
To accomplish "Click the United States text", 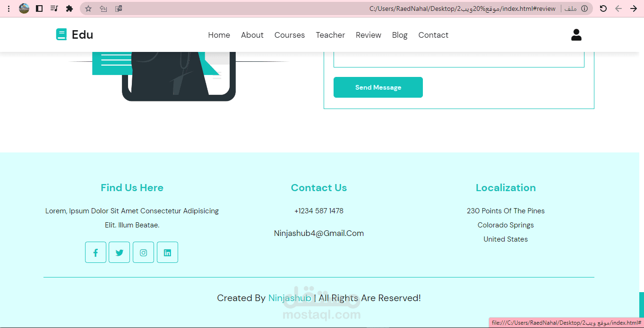I will tap(506, 239).
